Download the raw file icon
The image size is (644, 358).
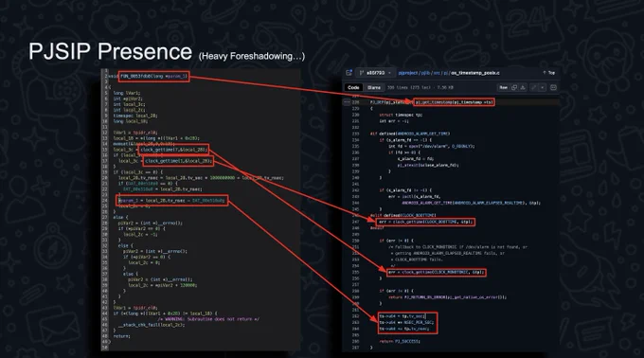pos(523,87)
